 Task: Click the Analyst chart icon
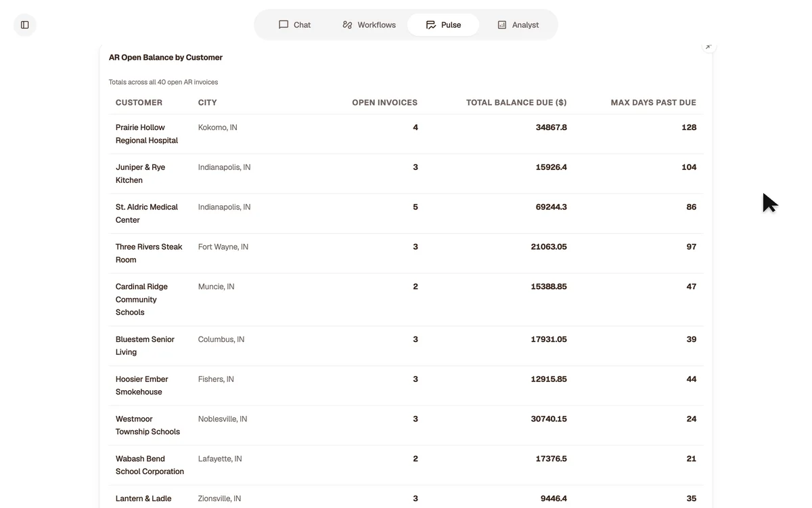(502, 24)
